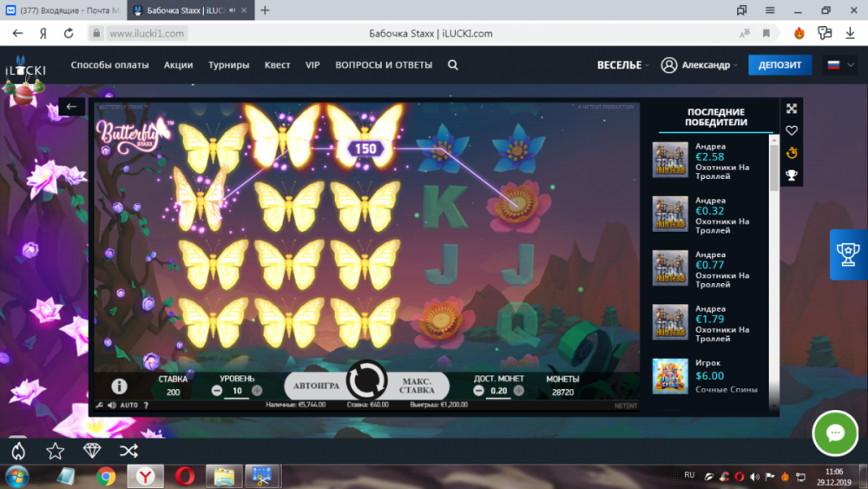
Task: Open the language flag dropdown
Action: [x=839, y=65]
